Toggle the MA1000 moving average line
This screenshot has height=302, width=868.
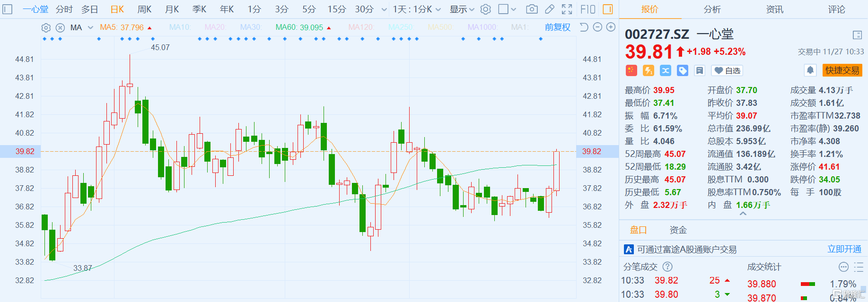point(482,27)
